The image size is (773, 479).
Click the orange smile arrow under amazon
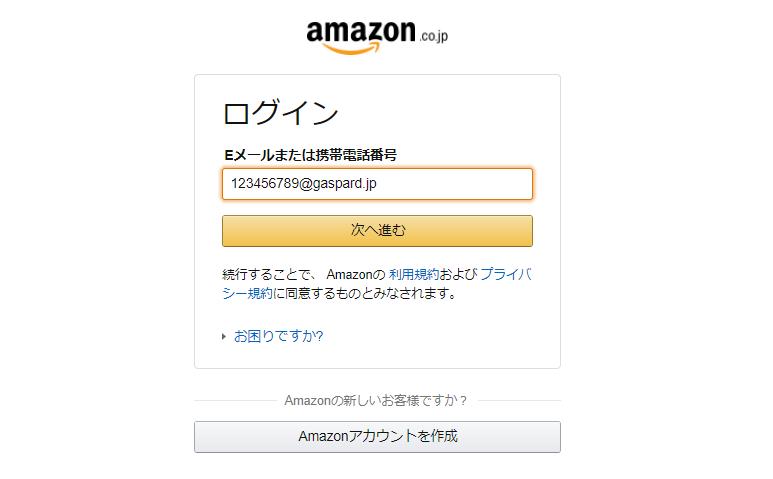pos(351,48)
